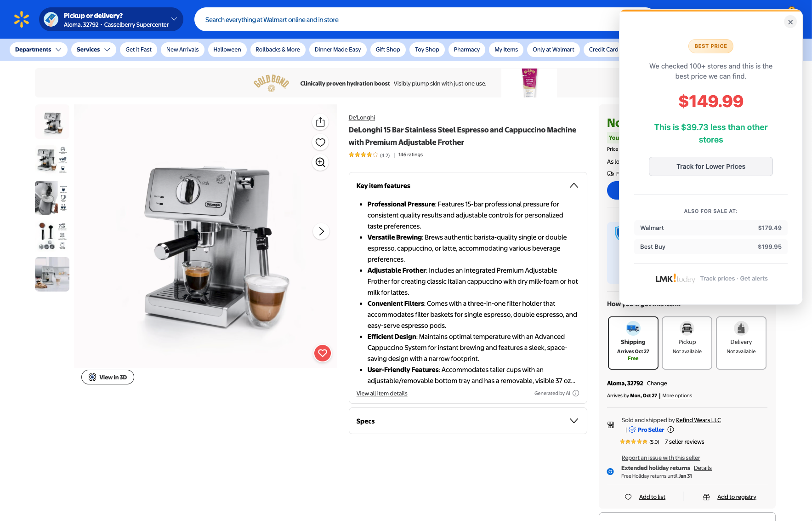Open Only at Walmart
This screenshot has height=521, width=812.
click(553, 50)
